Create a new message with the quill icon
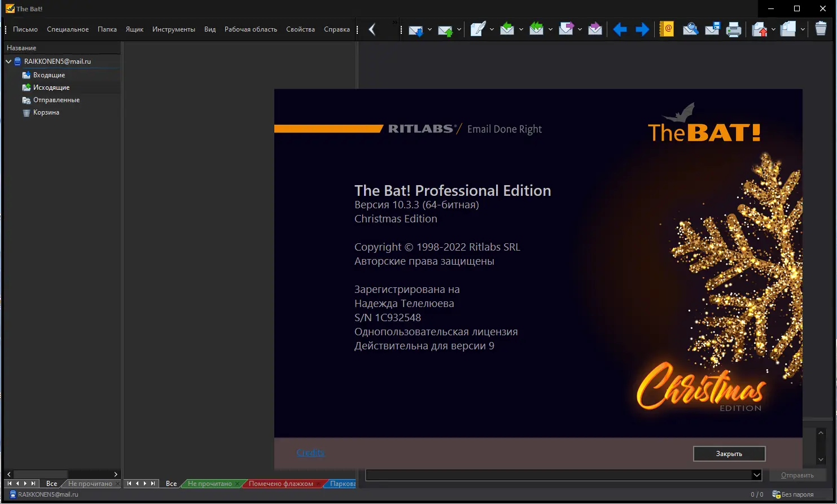This screenshot has width=837, height=504. pyautogui.click(x=477, y=29)
